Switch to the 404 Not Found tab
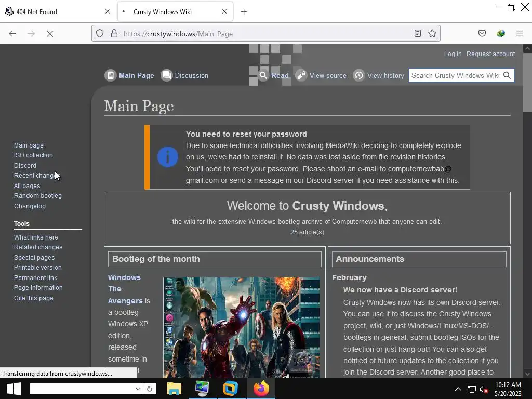The image size is (532, 399). pos(58,11)
